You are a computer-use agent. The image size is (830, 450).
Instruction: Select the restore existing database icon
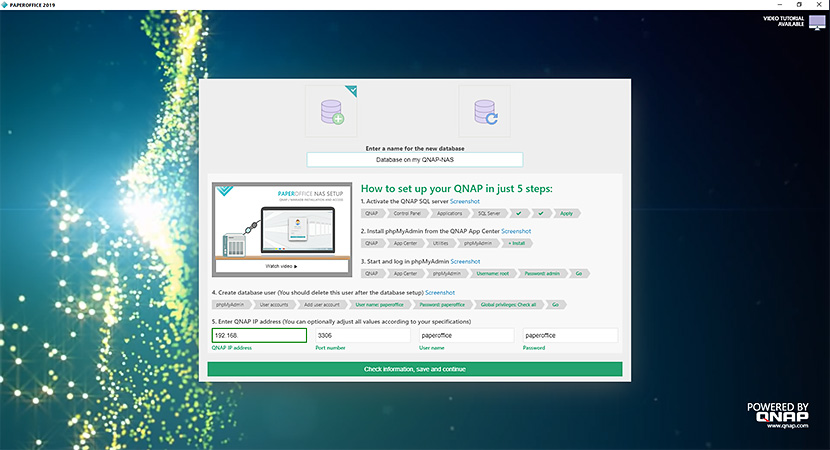tap(485, 111)
